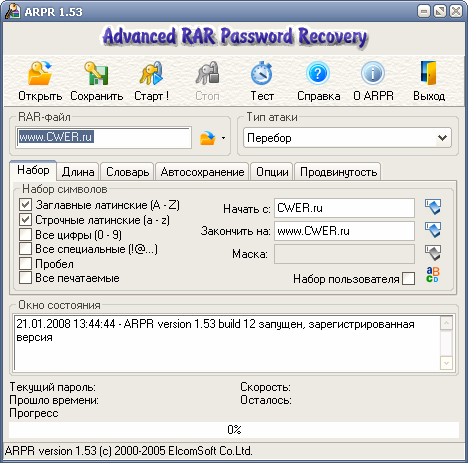Viewport: 468px width, 463px height.
Task: Click the Закончить на input field
Action: (344, 231)
